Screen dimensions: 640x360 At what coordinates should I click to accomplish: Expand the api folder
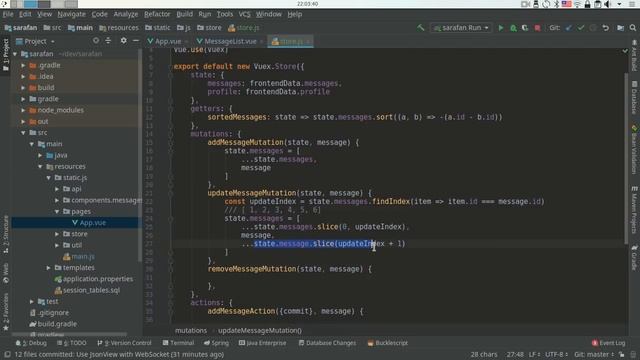pos(57,189)
